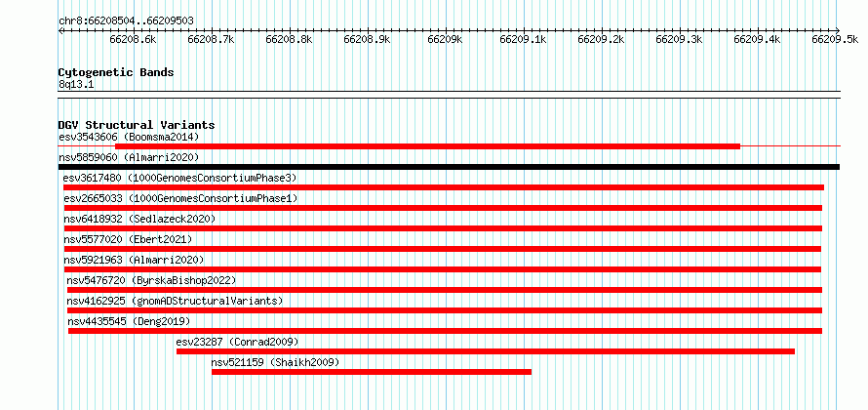This screenshot has height=410, width=868.
Task: Click the nsv5577020 (Ebert2021) label
Action: [128, 239]
